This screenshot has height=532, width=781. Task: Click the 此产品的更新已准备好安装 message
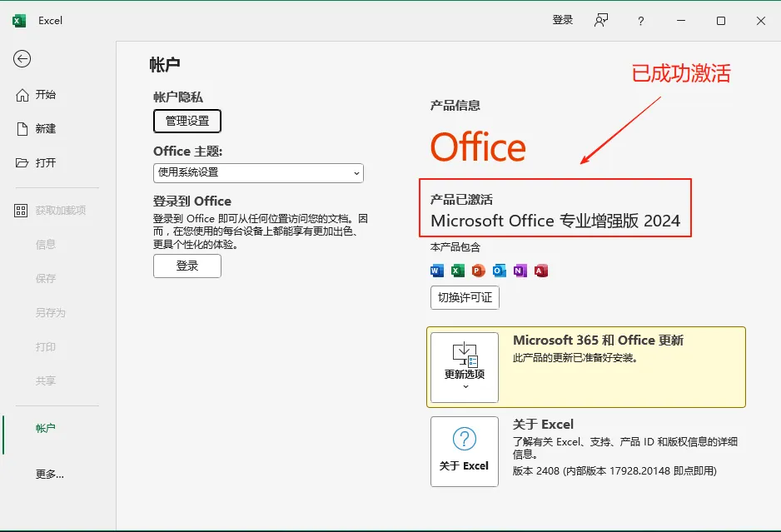(x=575, y=358)
